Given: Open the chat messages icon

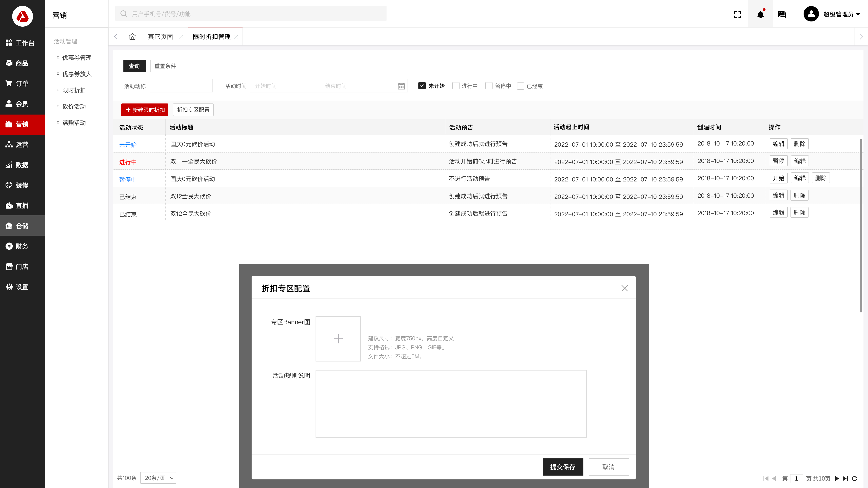Looking at the screenshot, I should (782, 14).
